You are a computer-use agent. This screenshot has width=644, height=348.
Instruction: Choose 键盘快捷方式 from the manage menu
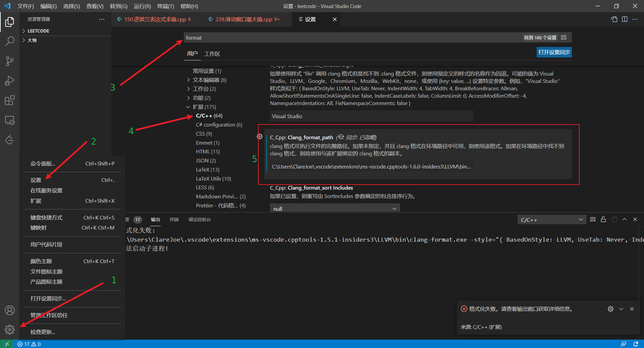point(72,218)
